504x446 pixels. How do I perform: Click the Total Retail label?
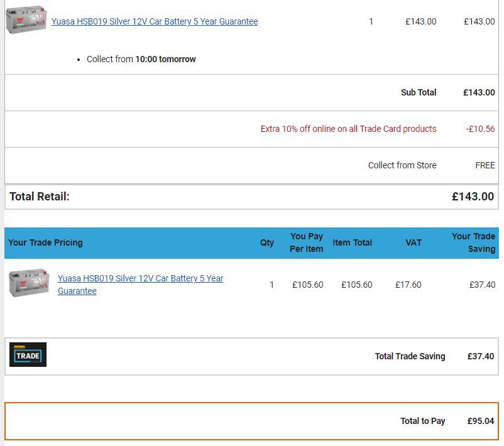pos(40,197)
